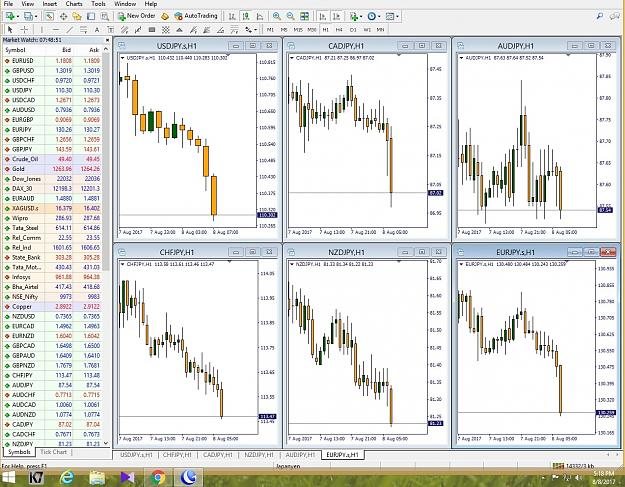This screenshot has width=625, height=487.
Task: Open Internet Explorer from the taskbar
Action: pyautogui.click(x=67, y=477)
